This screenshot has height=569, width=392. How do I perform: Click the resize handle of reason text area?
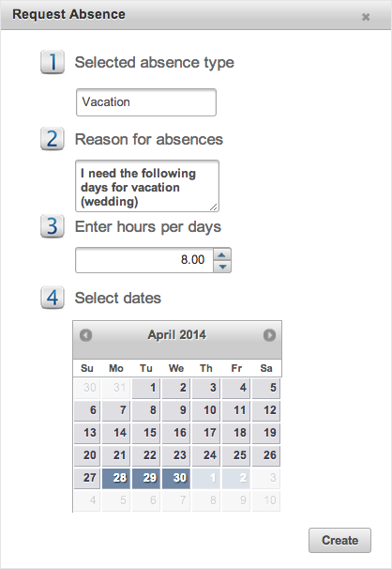[214, 207]
